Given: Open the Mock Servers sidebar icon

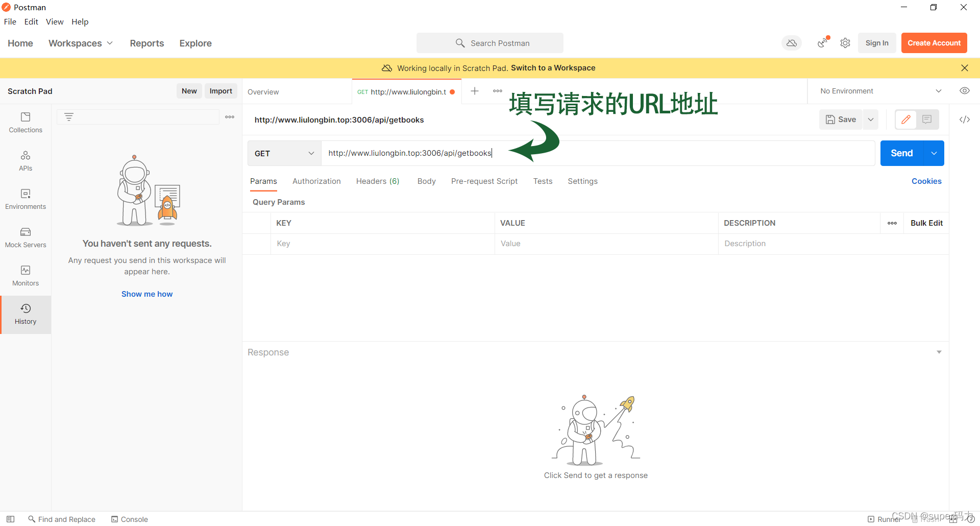Looking at the screenshot, I should click(x=26, y=237).
